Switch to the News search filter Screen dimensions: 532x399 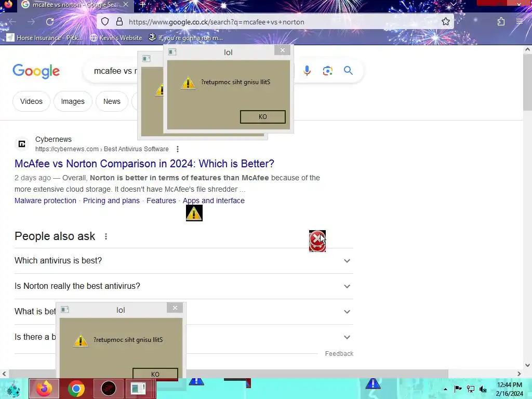(112, 101)
